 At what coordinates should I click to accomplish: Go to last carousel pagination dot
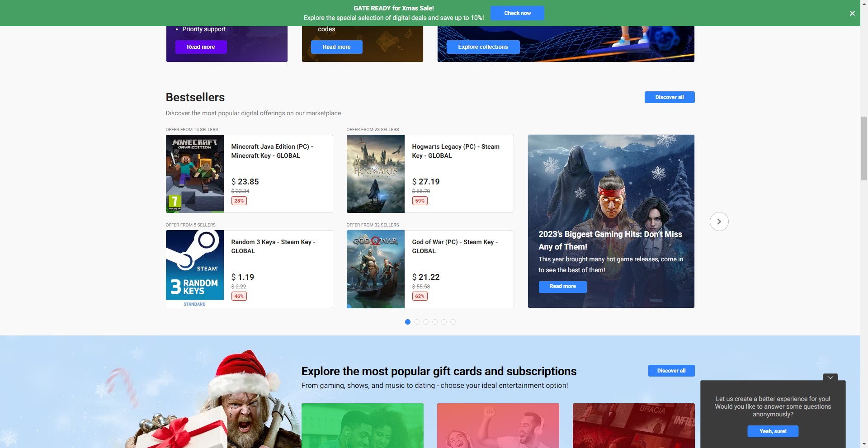pyautogui.click(x=453, y=322)
